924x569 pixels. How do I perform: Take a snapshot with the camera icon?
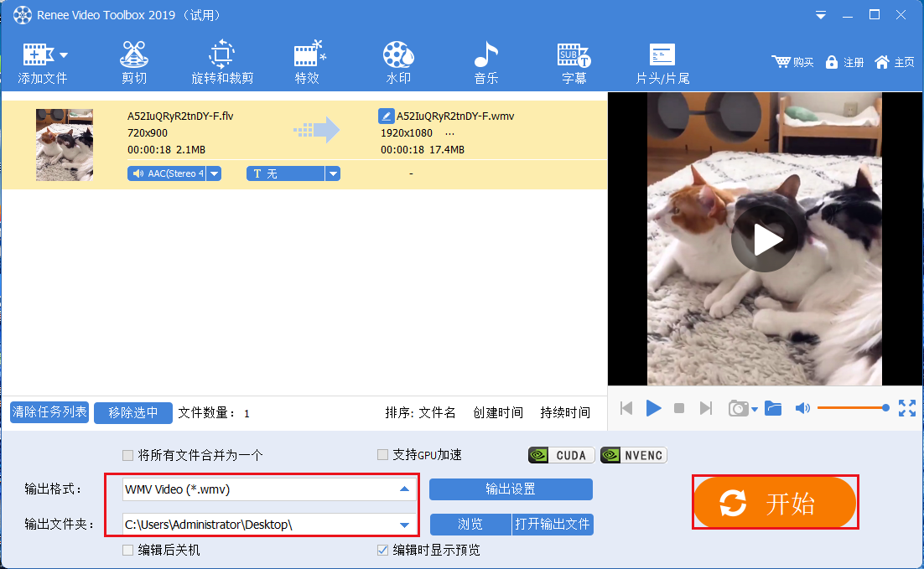(738, 408)
